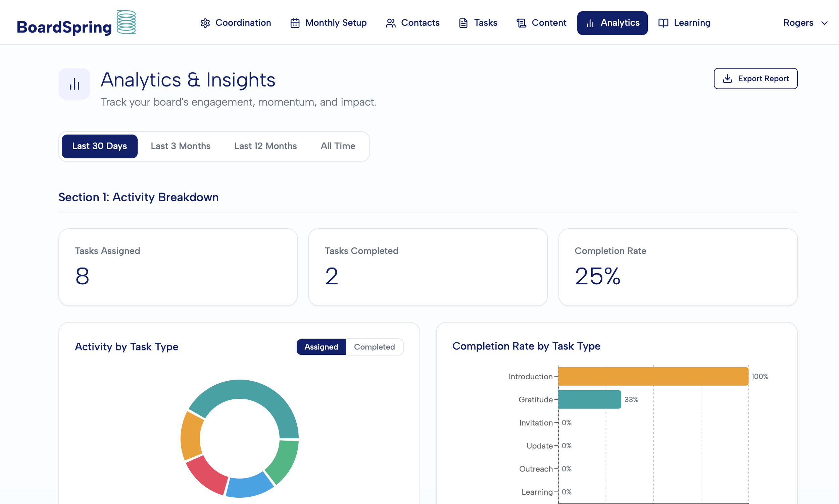This screenshot has height=504, width=839.
Task: Click the Tasks Completed stat card
Action: pos(428,267)
